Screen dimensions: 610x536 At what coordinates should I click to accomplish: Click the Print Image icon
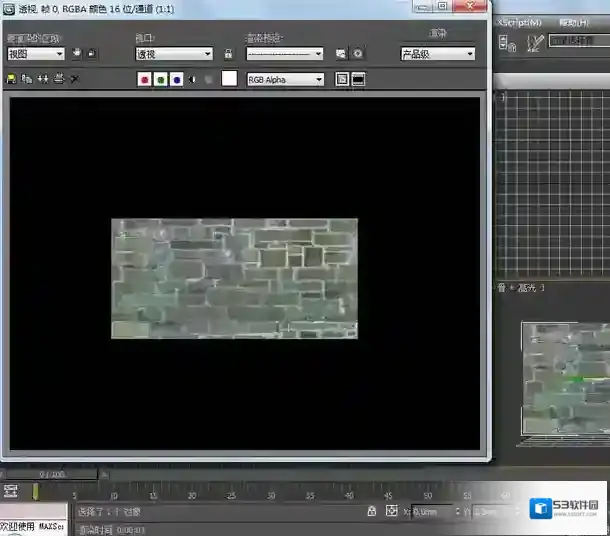click(59, 79)
